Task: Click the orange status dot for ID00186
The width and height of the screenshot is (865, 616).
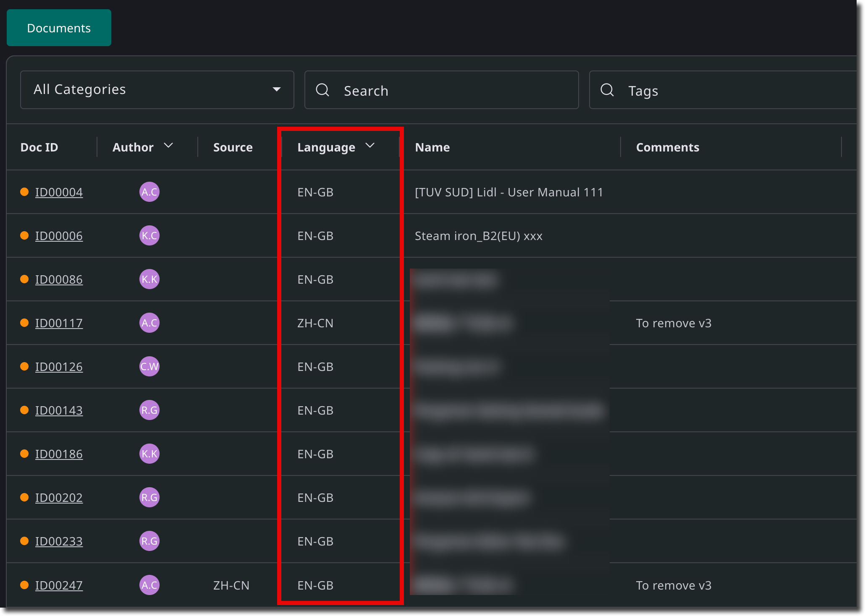Action: click(24, 454)
